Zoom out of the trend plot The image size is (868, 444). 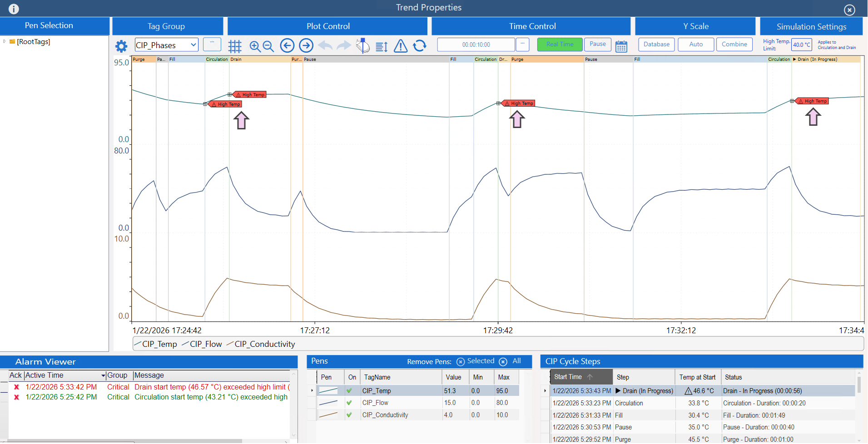[268, 46]
